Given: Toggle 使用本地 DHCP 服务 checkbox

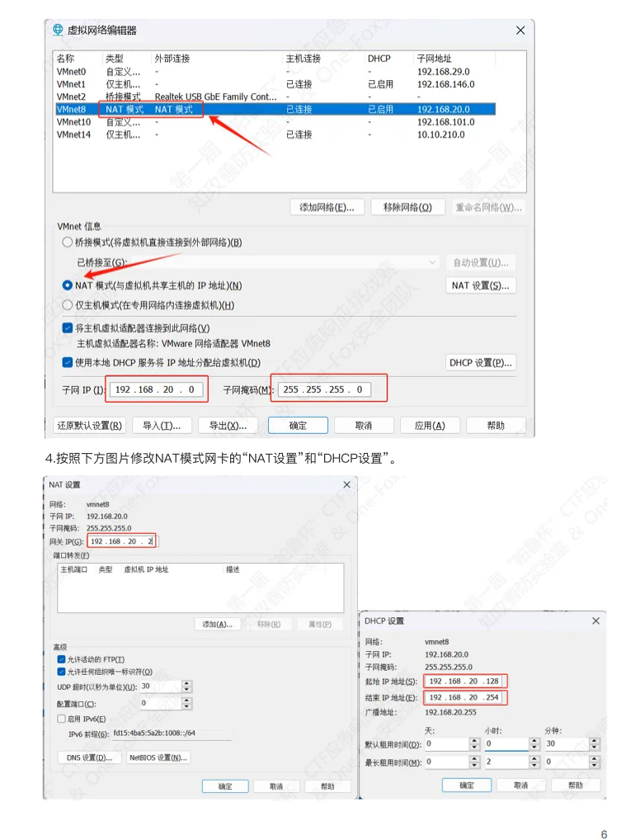Looking at the screenshot, I should pyautogui.click(x=68, y=362).
